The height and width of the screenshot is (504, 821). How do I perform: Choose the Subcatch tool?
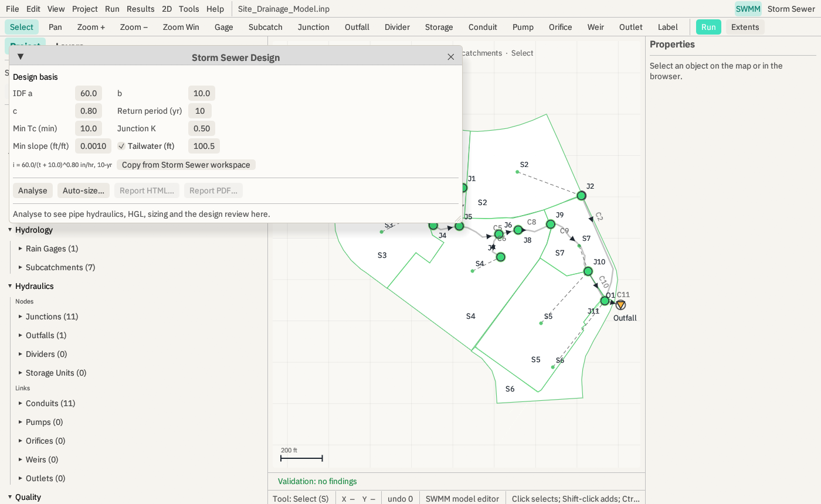coord(266,27)
